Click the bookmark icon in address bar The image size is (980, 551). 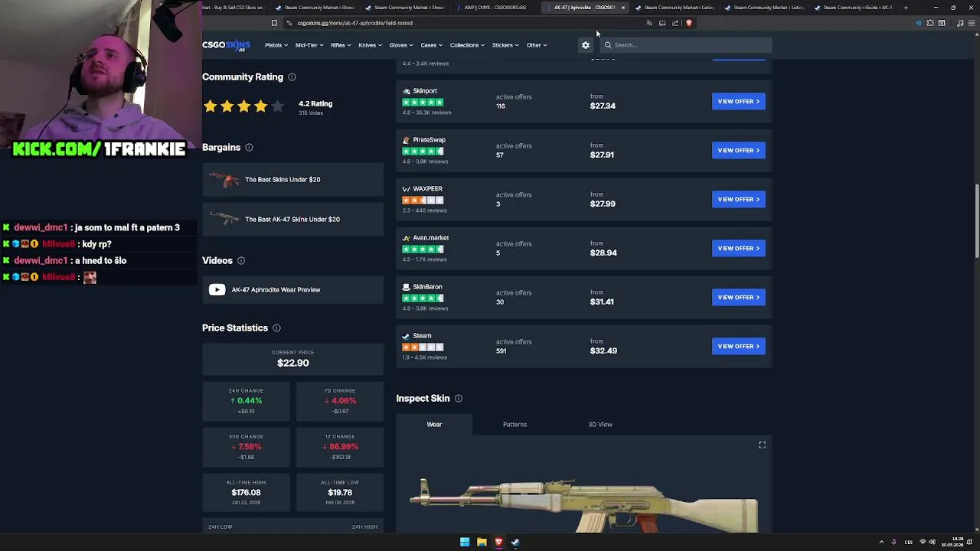coord(274,23)
